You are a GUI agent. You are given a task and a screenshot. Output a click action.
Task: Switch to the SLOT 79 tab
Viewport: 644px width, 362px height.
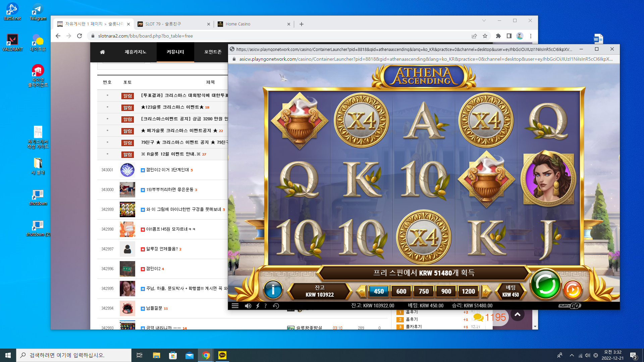click(x=173, y=24)
